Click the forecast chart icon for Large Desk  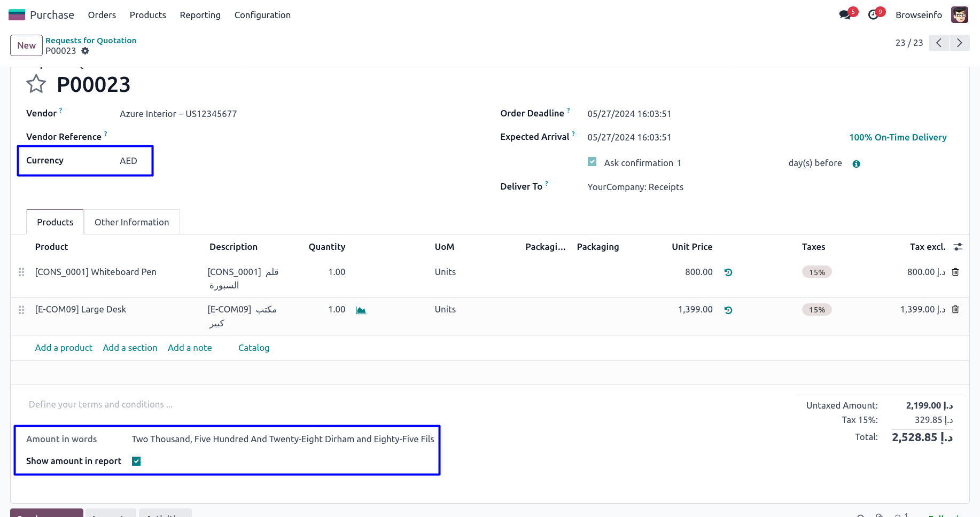click(361, 310)
